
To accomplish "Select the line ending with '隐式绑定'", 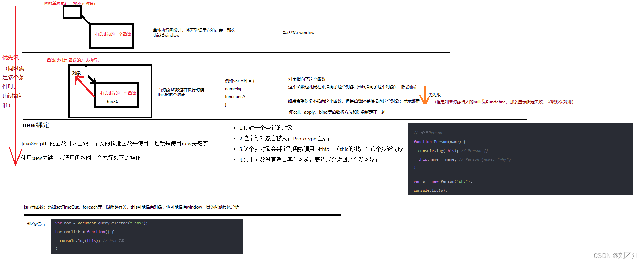I will point(353,87).
